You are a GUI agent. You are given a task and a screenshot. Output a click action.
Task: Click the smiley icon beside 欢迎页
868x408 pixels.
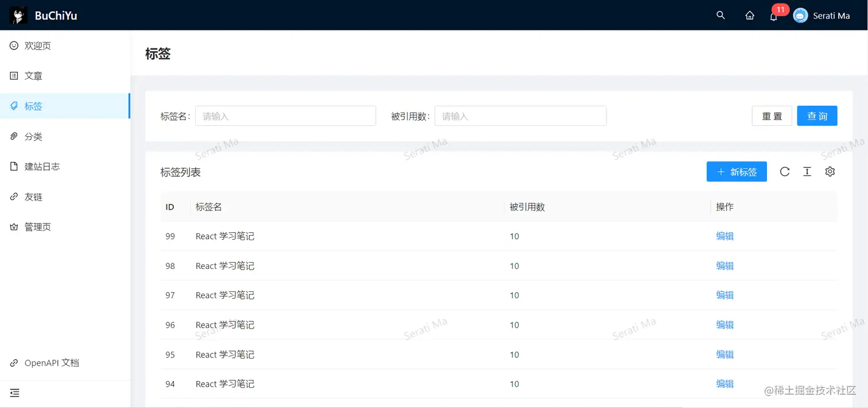pos(14,45)
